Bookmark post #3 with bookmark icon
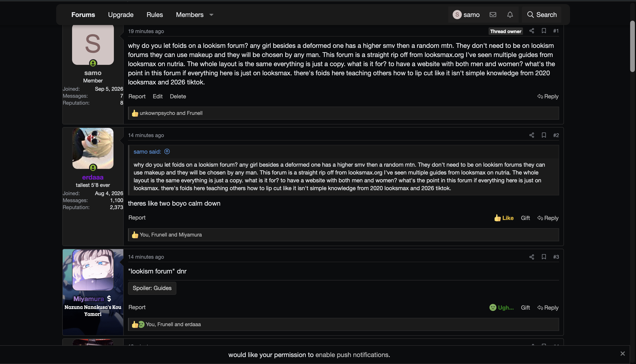Image resolution: width=636 pixels, height=364 pixels. tap(544, 257)
